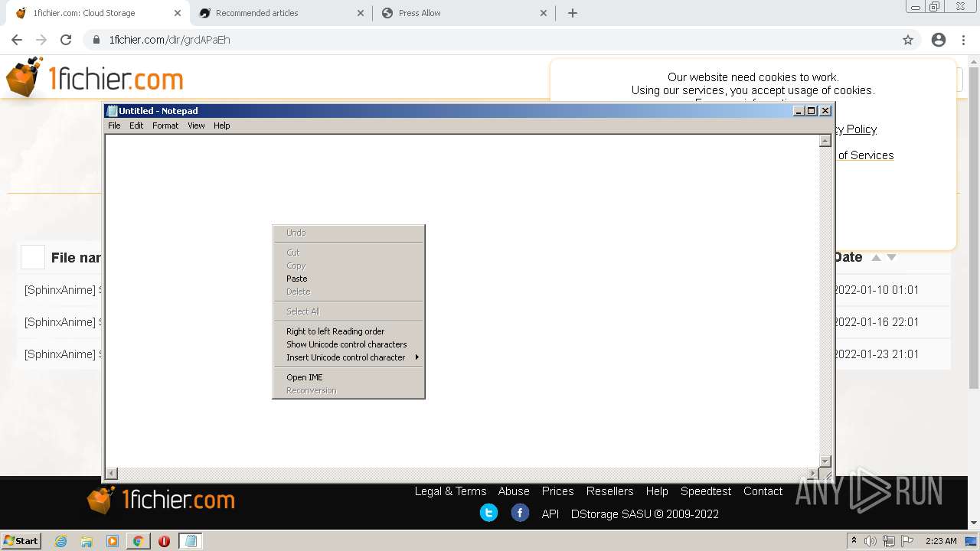
Task: Go back in Chrome
Action: point(17,40)
